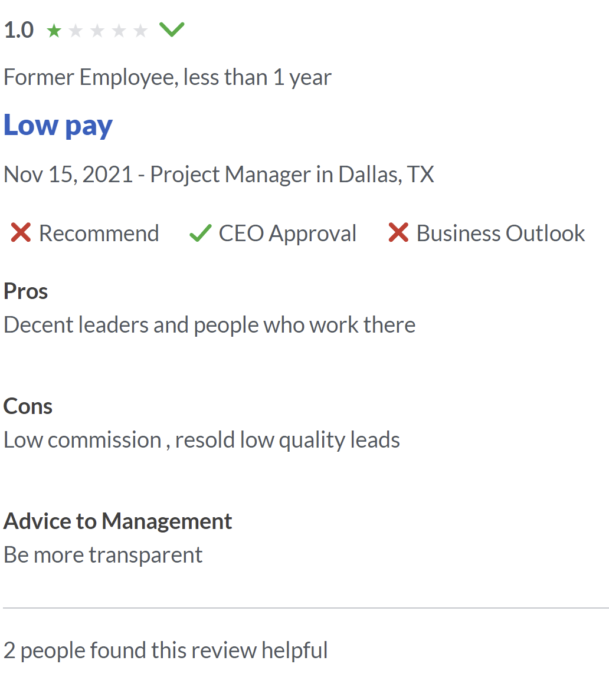Click the "Recommend" label
Screen dimensions: 609x700
pyautogui.click(x=99, y=234)
